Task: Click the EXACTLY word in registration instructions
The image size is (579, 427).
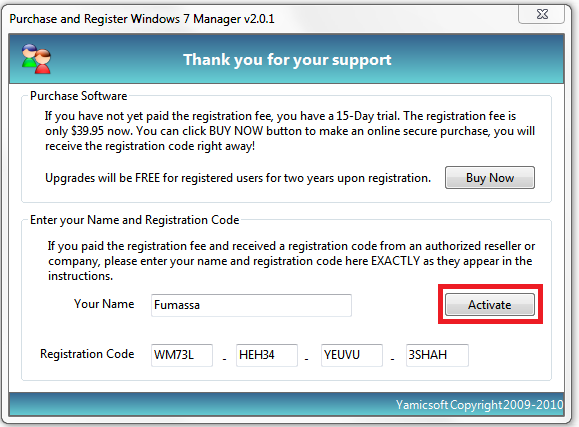Action: click(395, 261)
